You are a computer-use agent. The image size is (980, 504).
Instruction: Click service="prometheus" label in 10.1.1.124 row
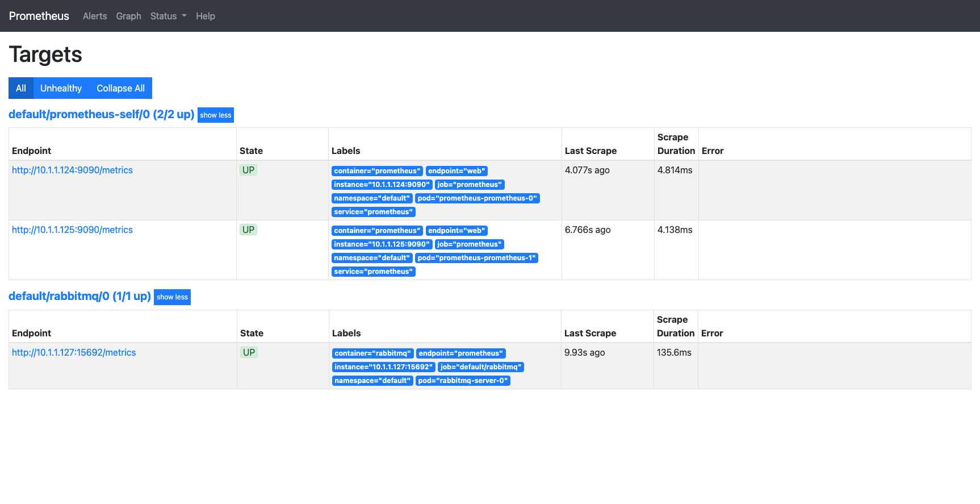click(x=374, y=212)
